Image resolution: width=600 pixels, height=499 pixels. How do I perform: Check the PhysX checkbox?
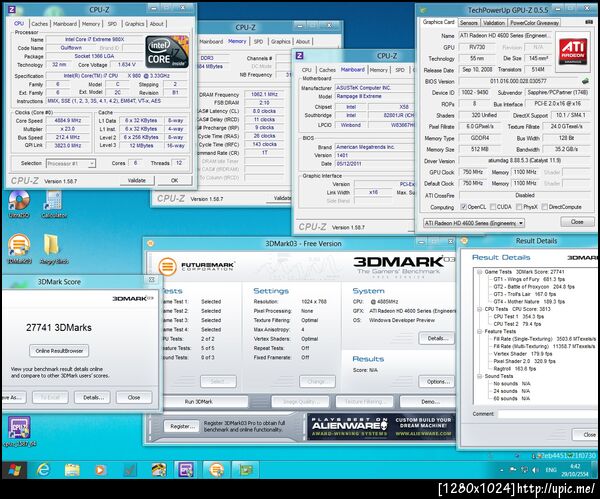click(520, 206)
